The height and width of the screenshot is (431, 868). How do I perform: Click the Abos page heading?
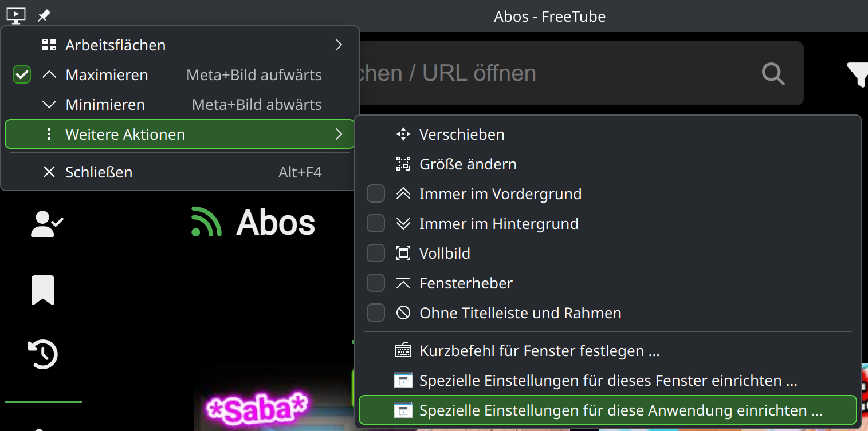(x=276, y=222)
